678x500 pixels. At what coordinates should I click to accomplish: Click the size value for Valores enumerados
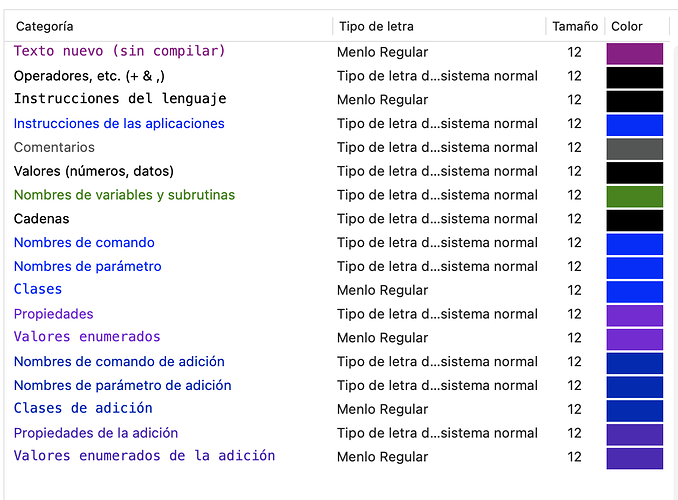pos(574,338)
